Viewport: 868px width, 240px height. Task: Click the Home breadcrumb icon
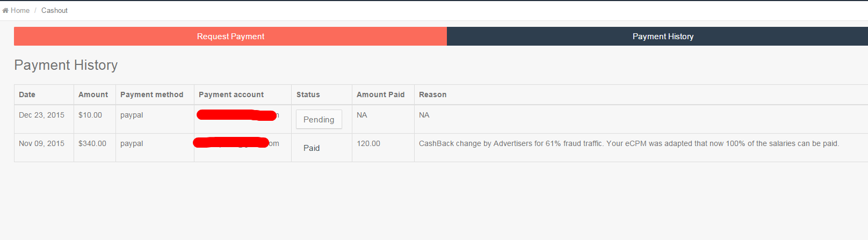5,10
